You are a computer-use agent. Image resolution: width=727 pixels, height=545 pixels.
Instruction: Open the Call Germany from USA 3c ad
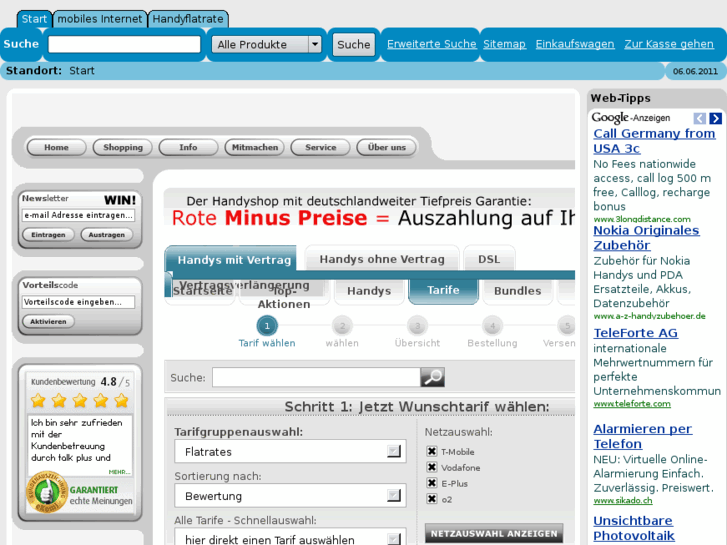tap(654, 141)
